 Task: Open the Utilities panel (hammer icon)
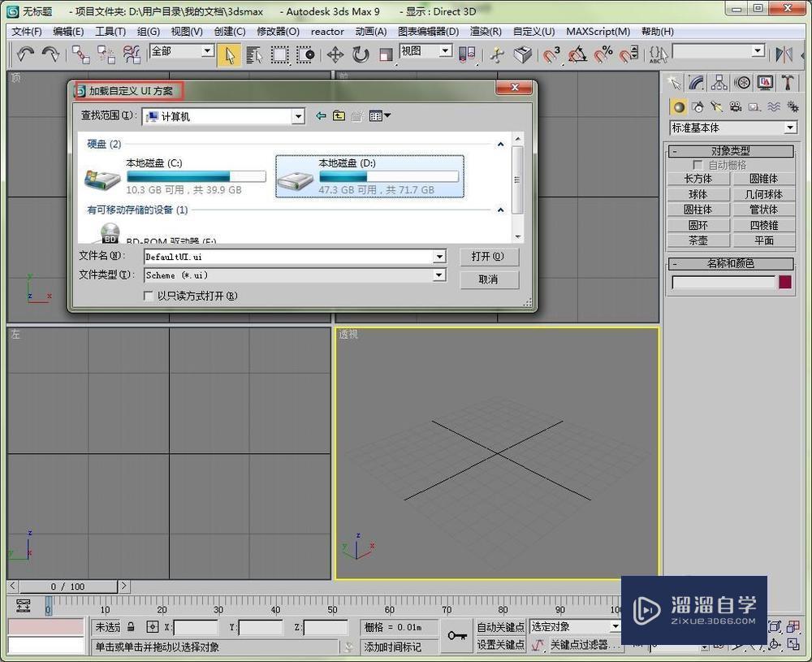pos(788,82)
